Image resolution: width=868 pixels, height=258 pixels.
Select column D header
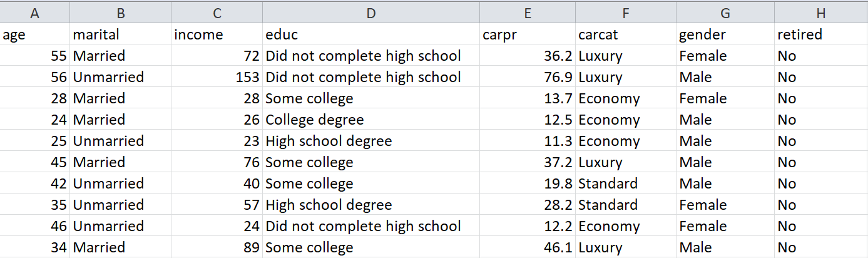click(371, 13)
